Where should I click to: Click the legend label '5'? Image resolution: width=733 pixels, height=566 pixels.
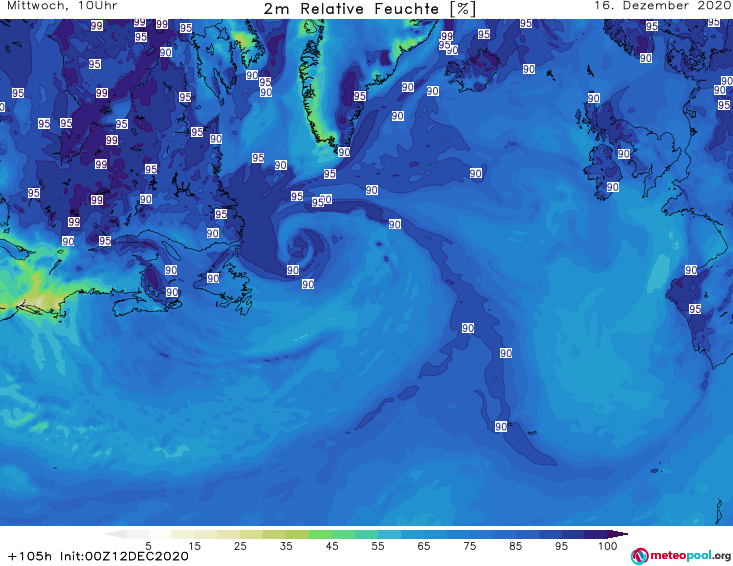tap(148, 546)
